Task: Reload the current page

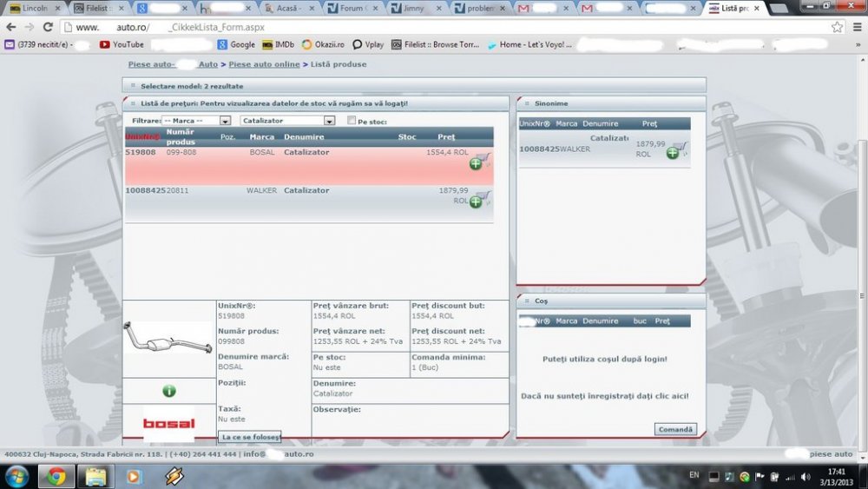Action: 48,27
